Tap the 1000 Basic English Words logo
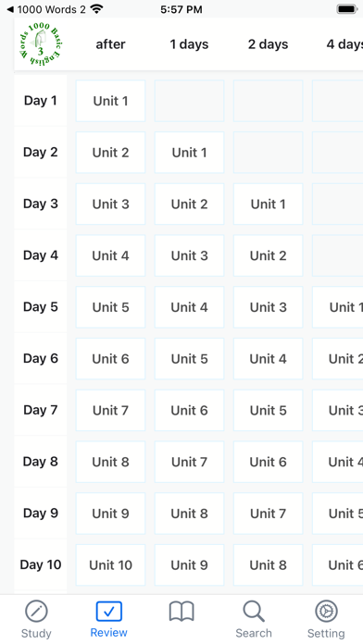Screen dimensions: 363x644 coord(41,44)
